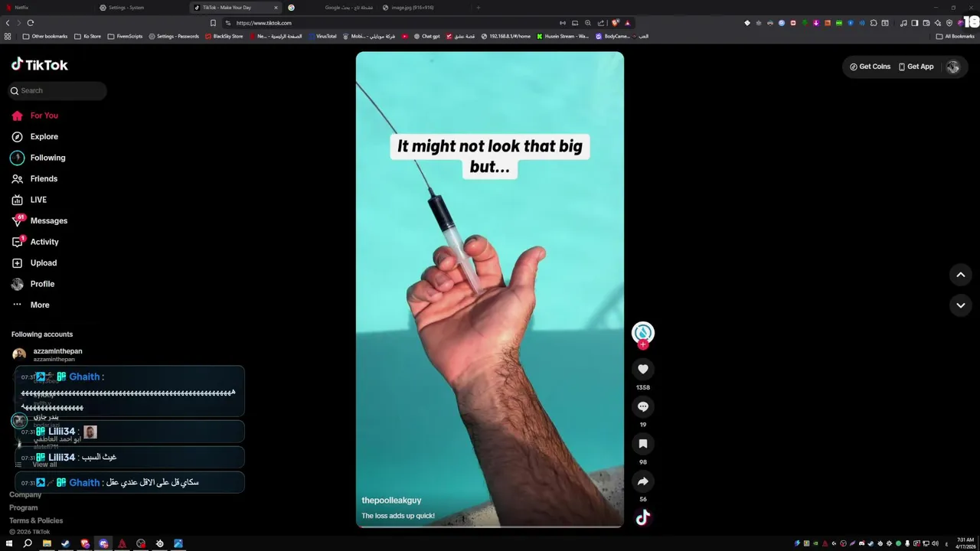Go back in the browser
980x551 pixels.
pos(8,23)
